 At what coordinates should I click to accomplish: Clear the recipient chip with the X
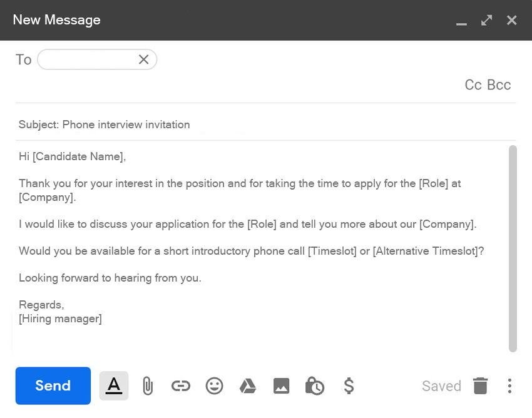143,59
